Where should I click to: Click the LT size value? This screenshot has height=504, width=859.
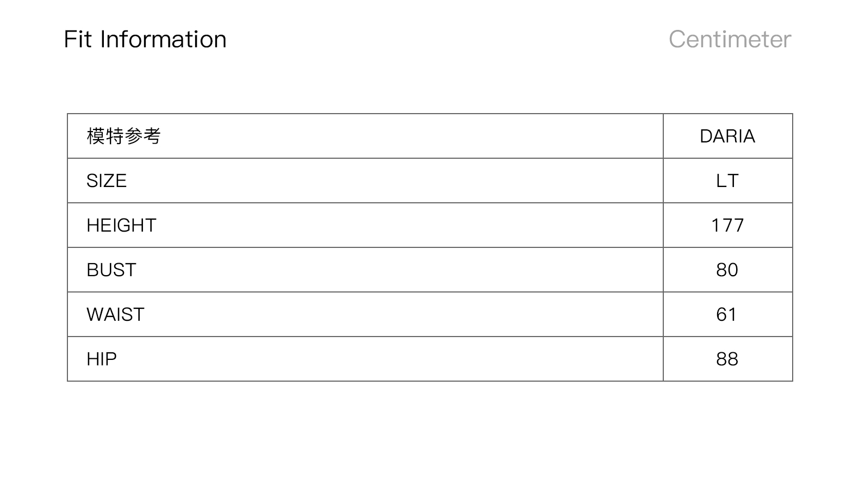coord(727,181)
